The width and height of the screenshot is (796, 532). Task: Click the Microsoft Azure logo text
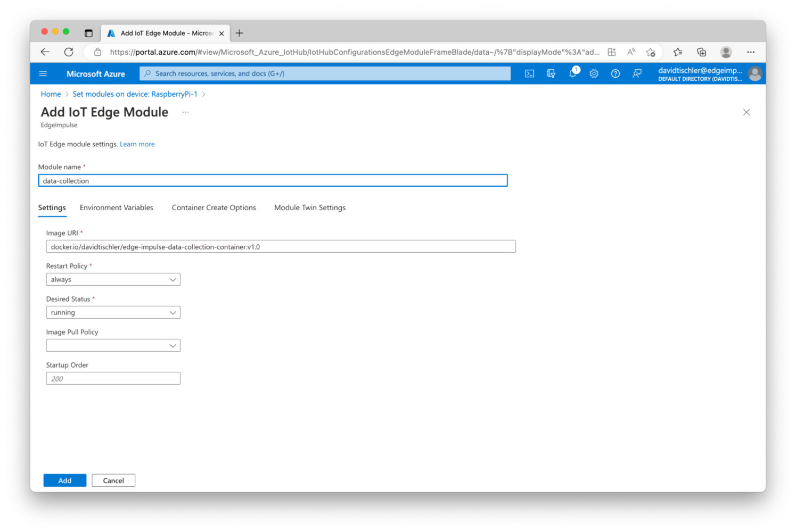tap(96, 74)
